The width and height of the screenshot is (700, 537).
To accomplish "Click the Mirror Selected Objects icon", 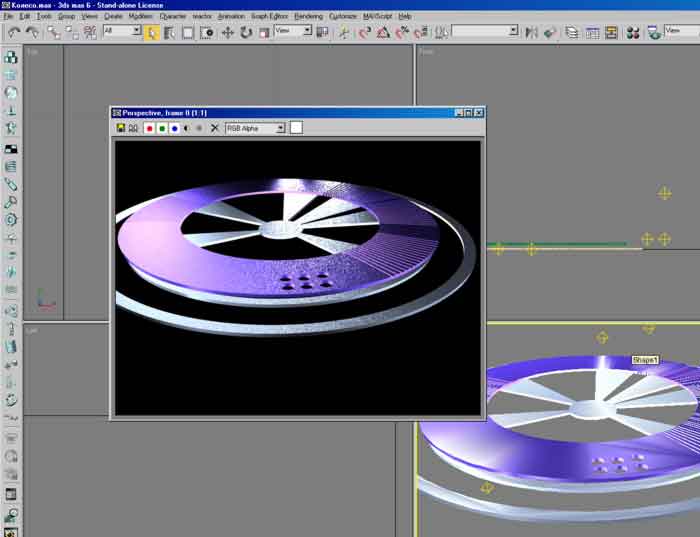I will [531, 33].
